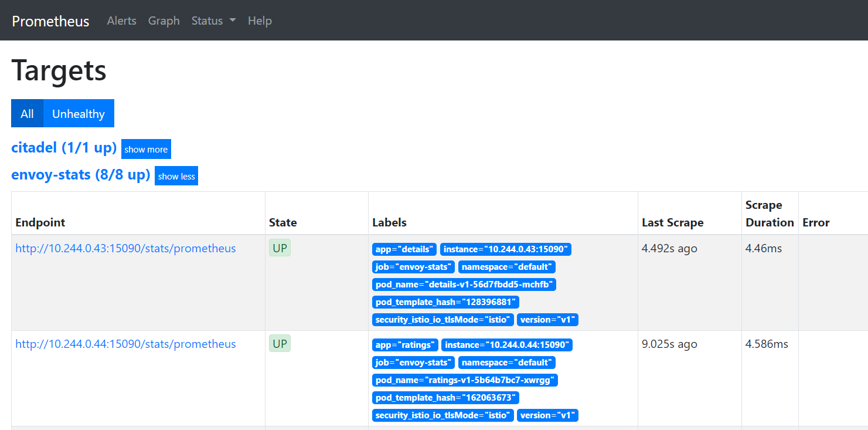
Task: Click the envoy-stats (8/8 up) heading
Action: (81, 174)
